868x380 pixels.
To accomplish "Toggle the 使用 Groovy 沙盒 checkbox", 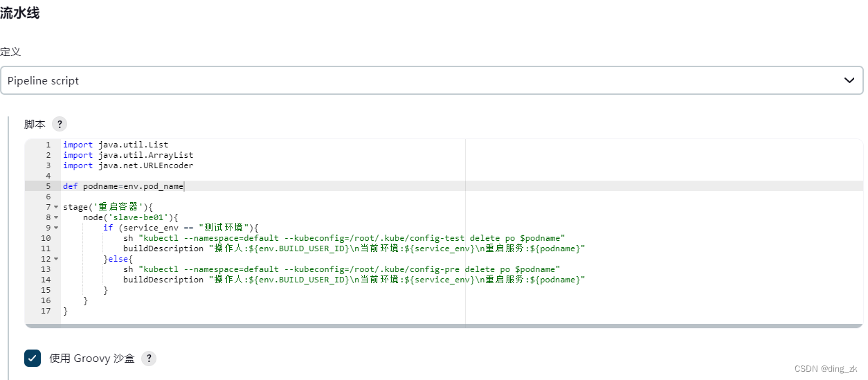I will 33,358.
